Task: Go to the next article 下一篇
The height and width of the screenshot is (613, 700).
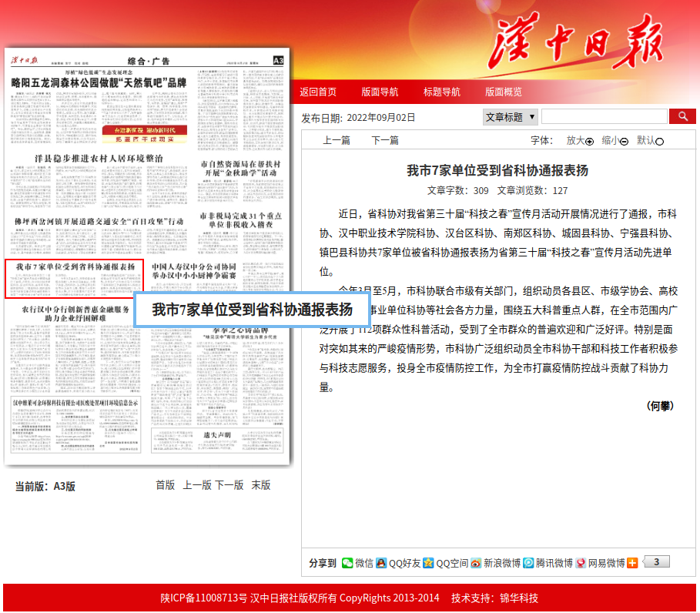Action: [x=385, y=140]
